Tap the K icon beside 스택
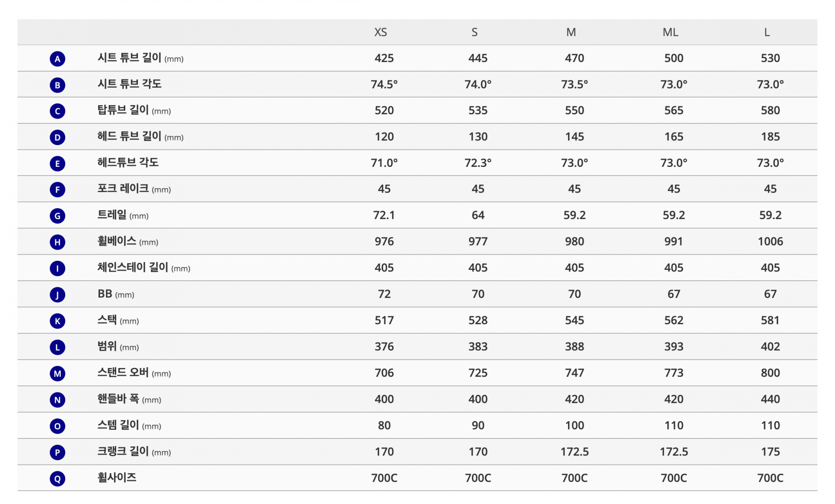 (57, 321)
